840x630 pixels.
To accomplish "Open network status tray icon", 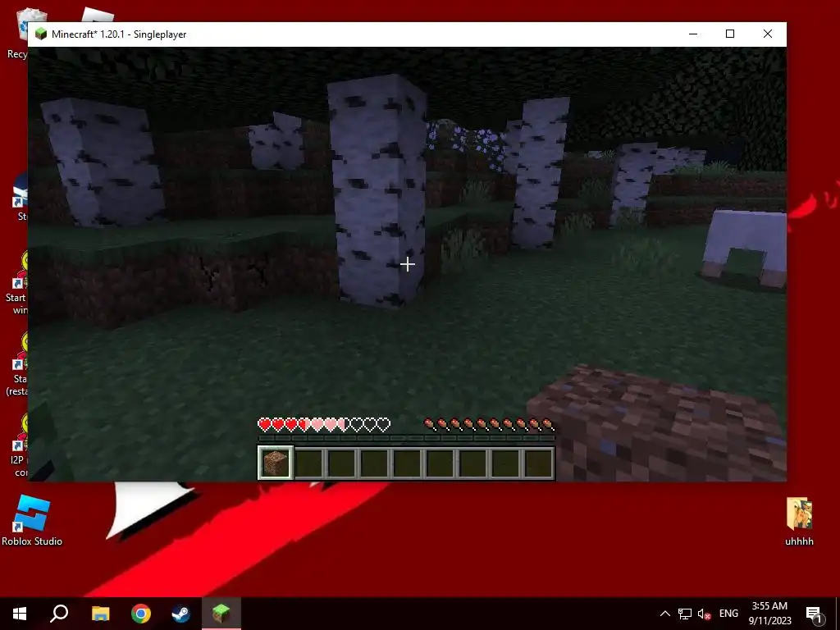I will coord(685,614).
